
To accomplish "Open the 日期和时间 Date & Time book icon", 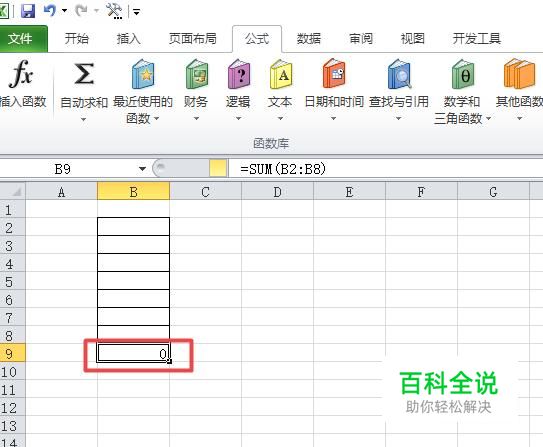I will pyautogui.click(x=334, y=73).
